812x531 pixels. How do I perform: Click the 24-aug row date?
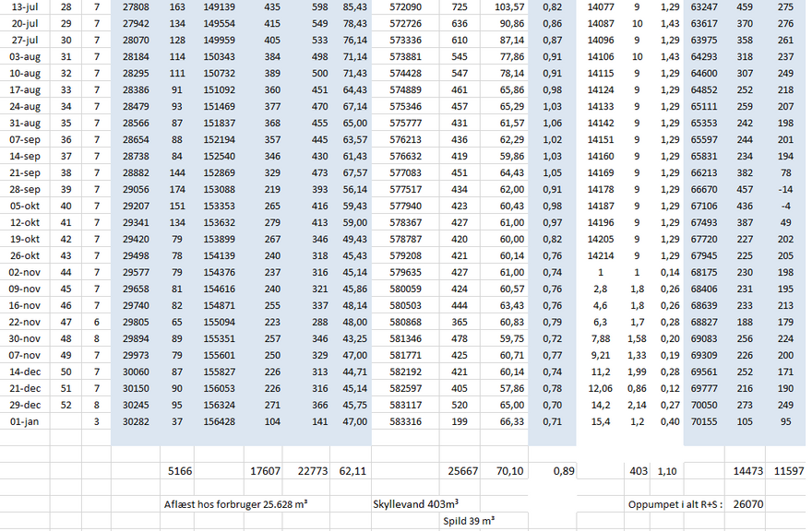click(x=24, y=107)
